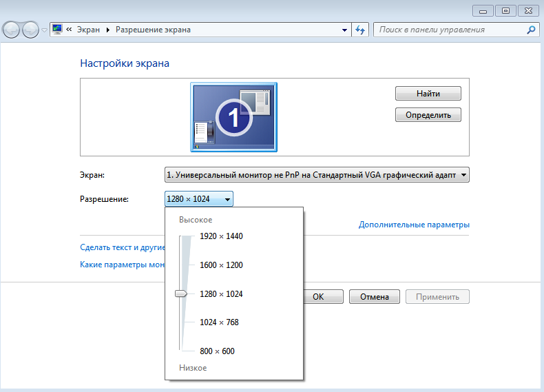The height and width of the screenshot is (392, 544).
Task: Select 1920 × 1440 resolution
Action: click(x=221, y=236)
